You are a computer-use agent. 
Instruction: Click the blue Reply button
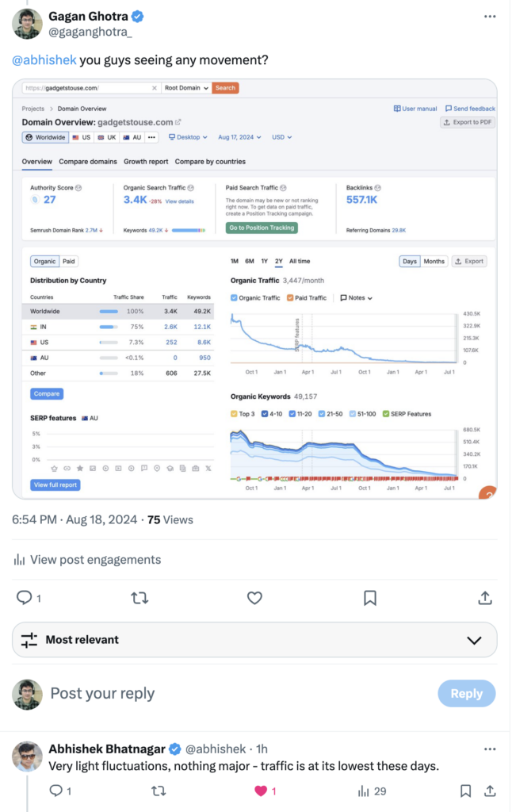tap(466, 694)
